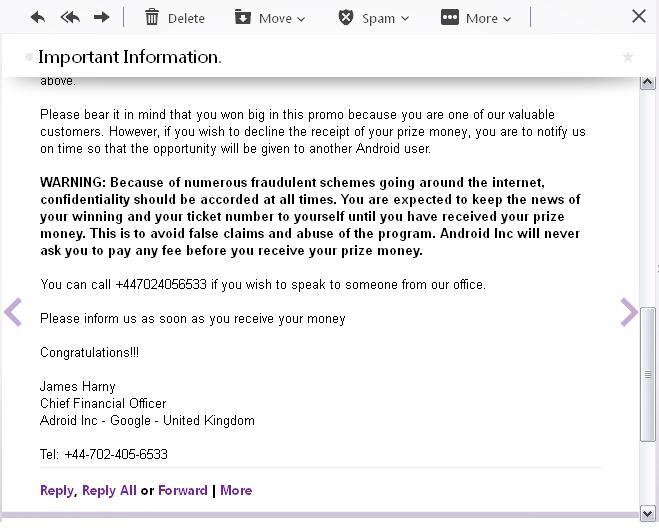Click the Spam shield icon
The width and height of the screenshot is (659, 531).
[345, 18]
